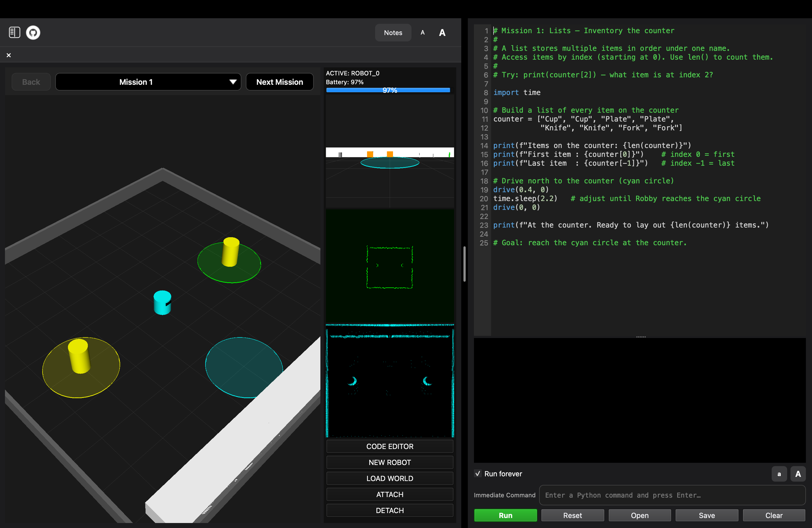Click the CODE EDITOR menu button
812x528 pixels.
(389, 446)
